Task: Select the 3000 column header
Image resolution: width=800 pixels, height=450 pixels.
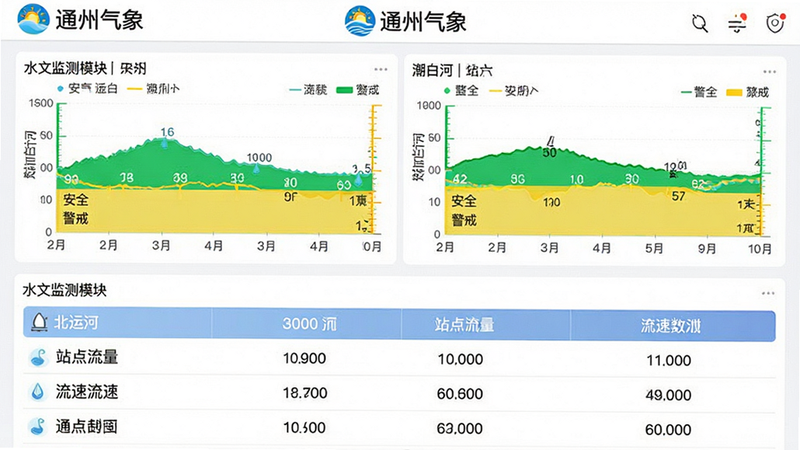Action: (310, 323)
